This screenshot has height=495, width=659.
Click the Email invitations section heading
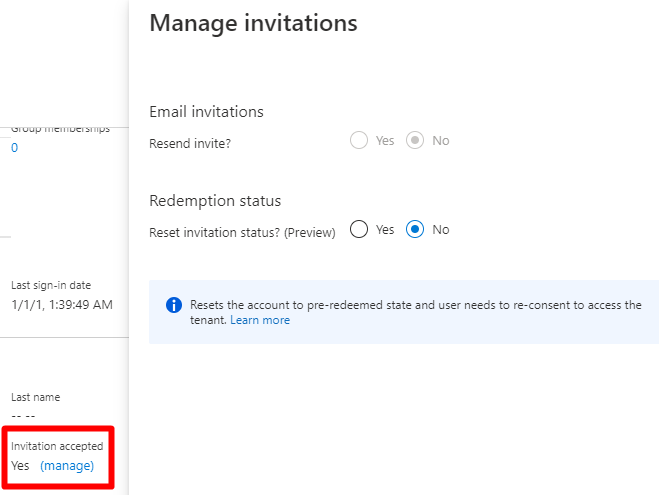206,112
